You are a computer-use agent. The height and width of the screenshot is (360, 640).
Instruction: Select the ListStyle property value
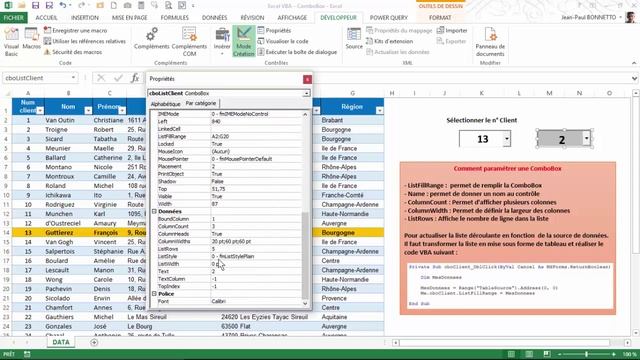point(256,256)
